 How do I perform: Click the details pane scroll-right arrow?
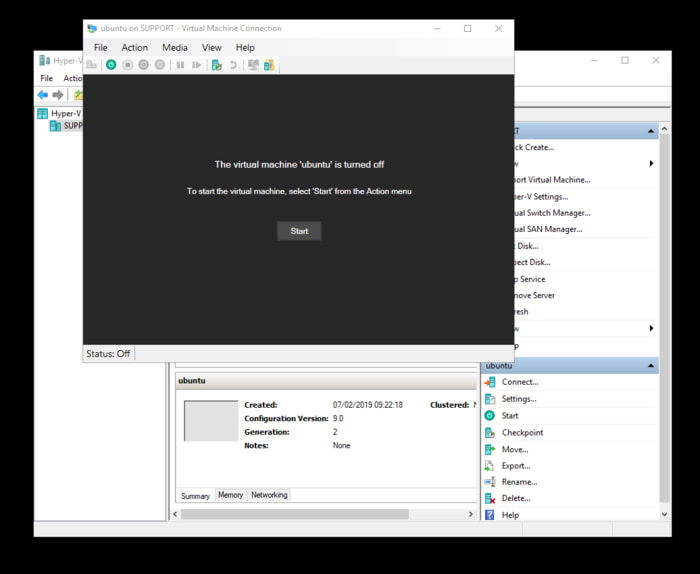[471, 514]
